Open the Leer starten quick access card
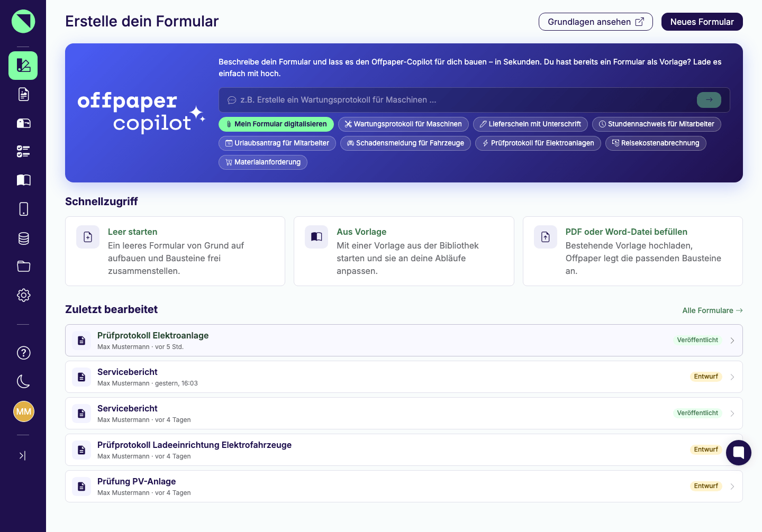The height and width of the screenshot is (532, 762). click(x=175, y=251)
